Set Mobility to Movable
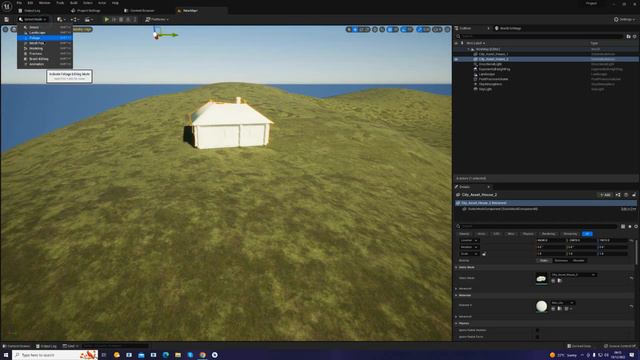 click(x=578, y=260)
